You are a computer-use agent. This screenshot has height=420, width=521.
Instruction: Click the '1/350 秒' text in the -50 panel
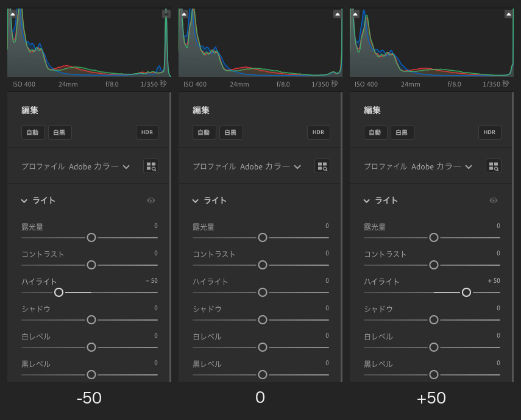coord(154,84)
